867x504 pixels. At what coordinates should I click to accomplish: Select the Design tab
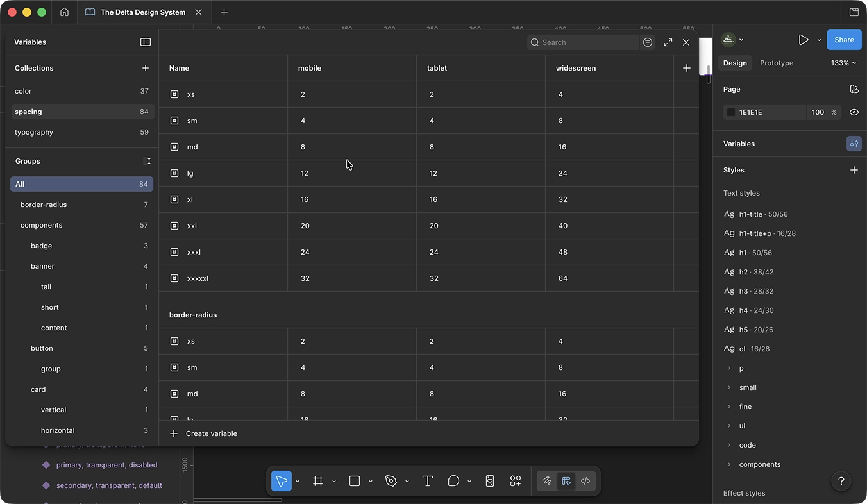point(735,63)
